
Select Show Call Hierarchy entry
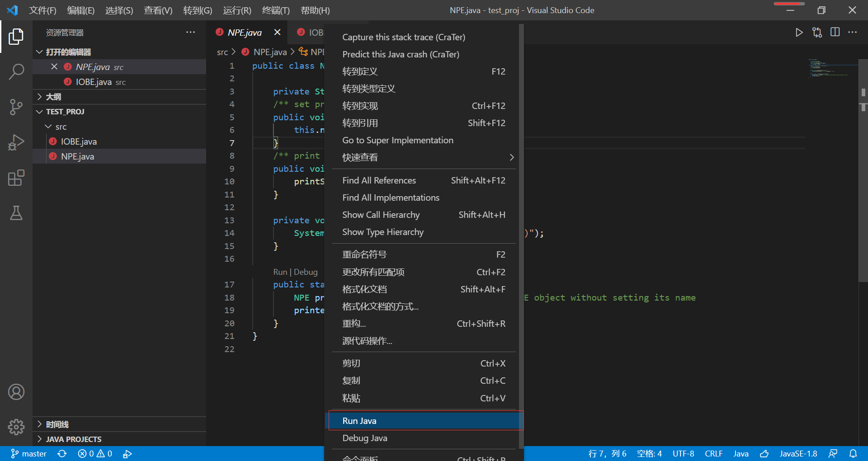[x=424, y=215]
